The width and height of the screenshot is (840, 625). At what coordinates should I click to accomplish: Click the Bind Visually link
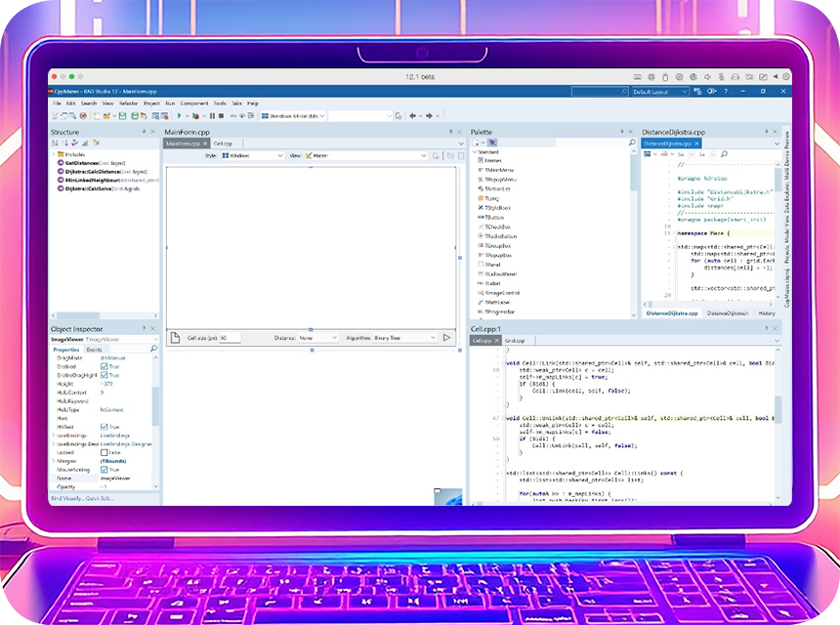pos(66,498)
